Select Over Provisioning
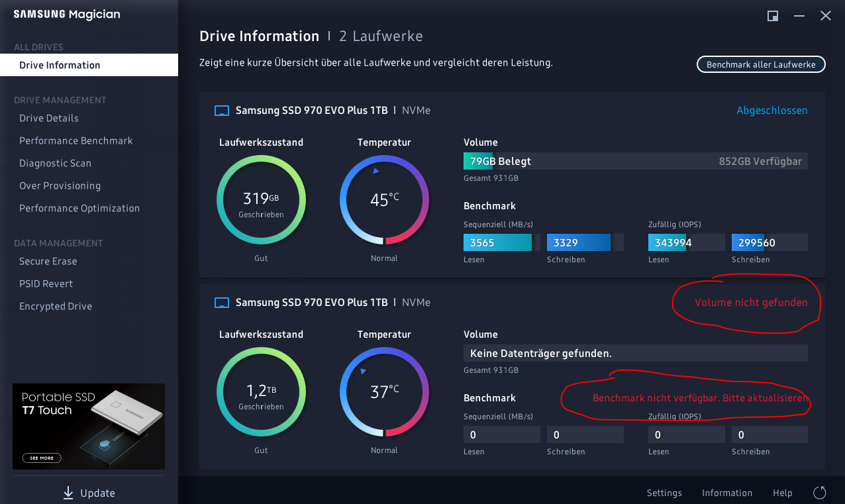 [x=60, y=185]
